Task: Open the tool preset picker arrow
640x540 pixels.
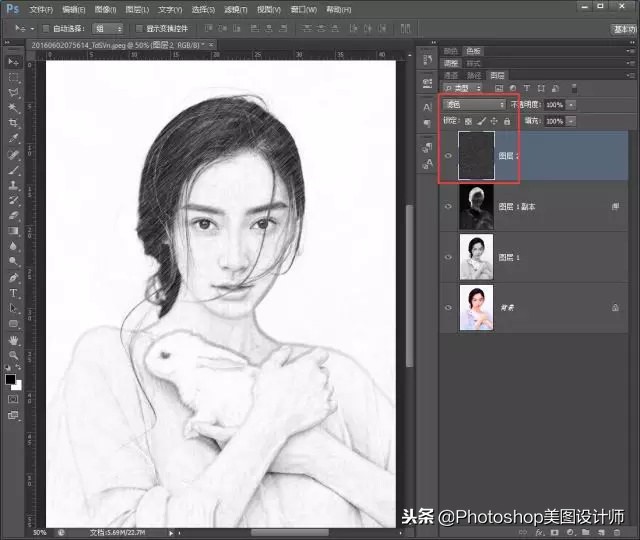Action: pyautogui.click(x=32, y=29)
